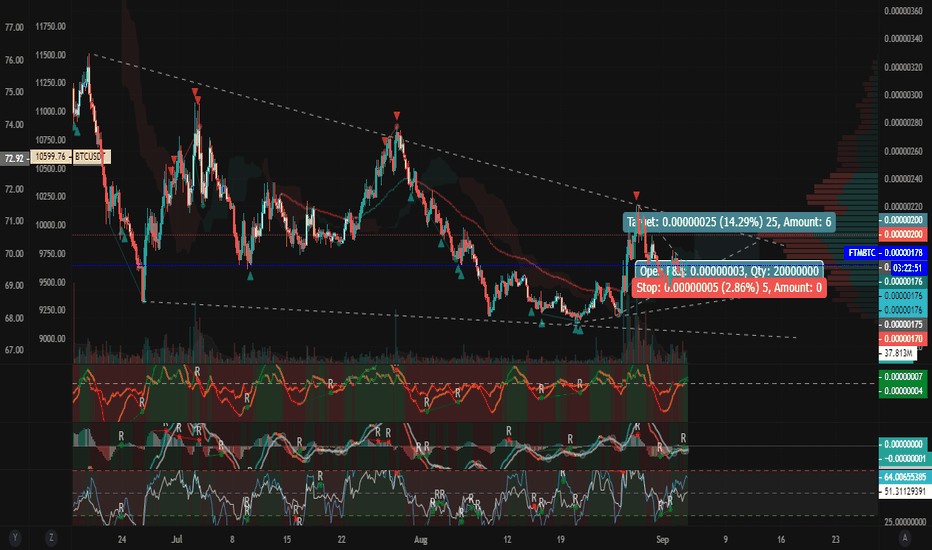Click the 0.00000240 price scale value
Viewport: 932px width, 550px height.
point(903,178)
